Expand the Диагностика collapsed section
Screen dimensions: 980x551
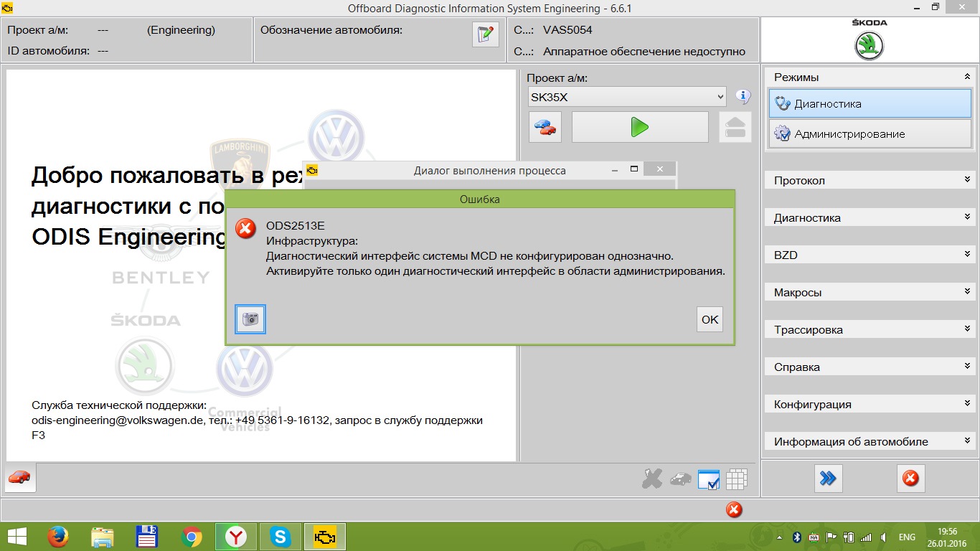tap(870, 217)
